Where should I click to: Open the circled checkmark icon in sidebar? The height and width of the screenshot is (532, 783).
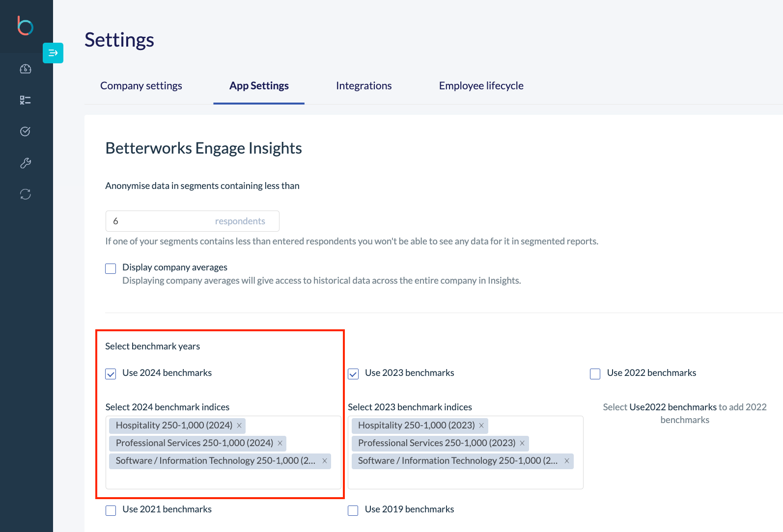[x=26, y=132]
